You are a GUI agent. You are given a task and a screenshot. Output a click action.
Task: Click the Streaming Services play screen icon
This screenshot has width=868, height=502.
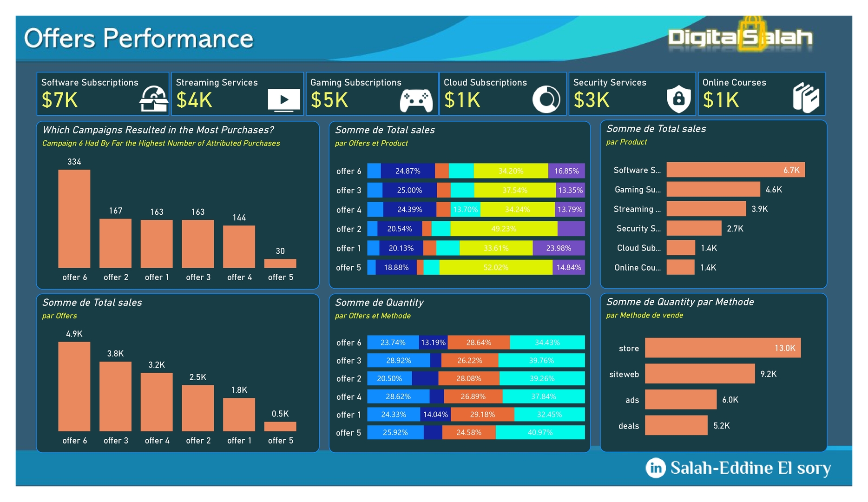pos(284,99)
